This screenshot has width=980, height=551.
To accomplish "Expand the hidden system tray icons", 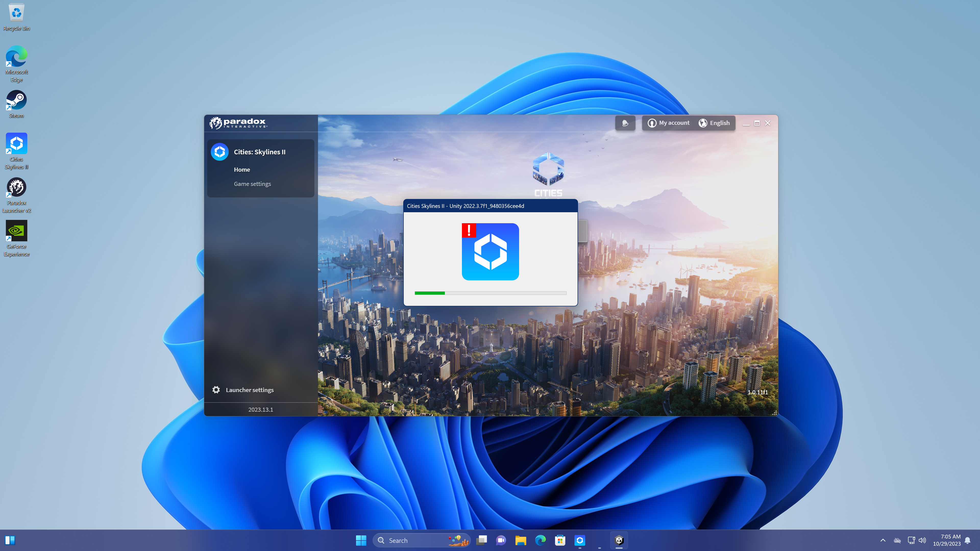I will click(883, 540).
